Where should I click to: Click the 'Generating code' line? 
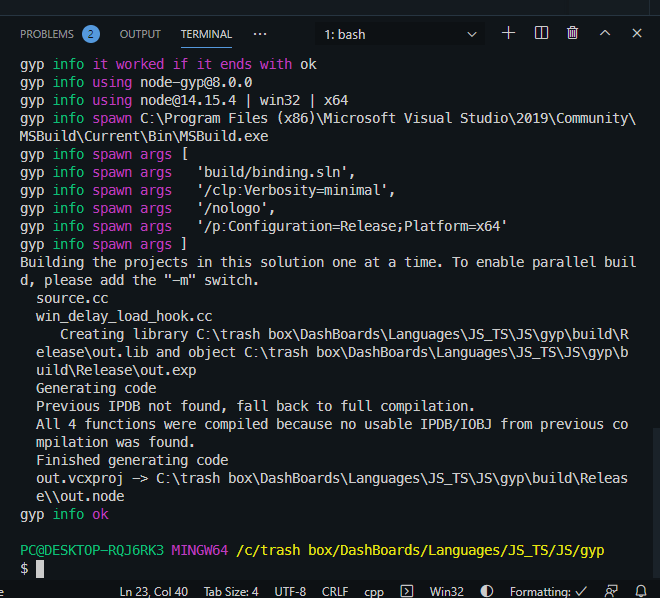tap(96, 388)
